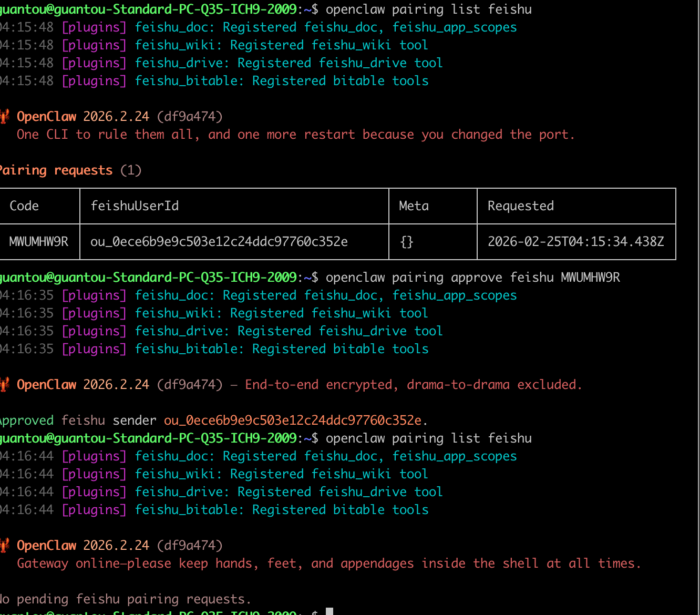Click the terminal cursor block at the bottom prompt
The width and height of the screenshot is (700, 615).
(330, 611)
